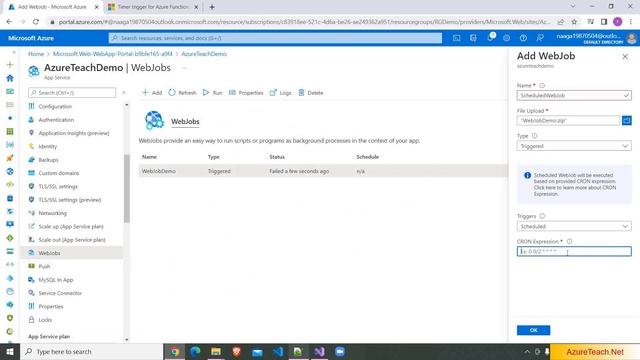This screenshot has height=360, width=640.
Task: Sort by the Name column header
Action: pos(149,157)
